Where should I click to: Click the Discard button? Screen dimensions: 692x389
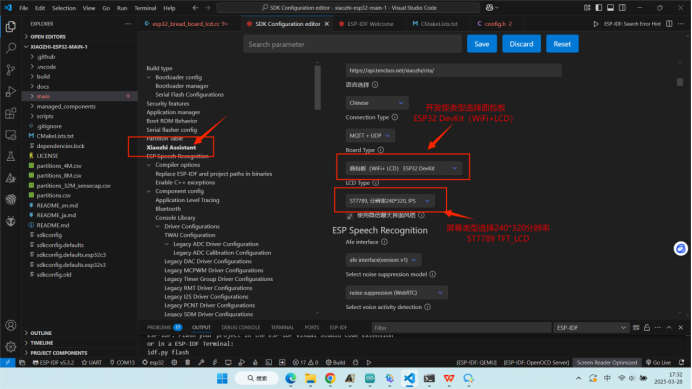coord(521,44)
